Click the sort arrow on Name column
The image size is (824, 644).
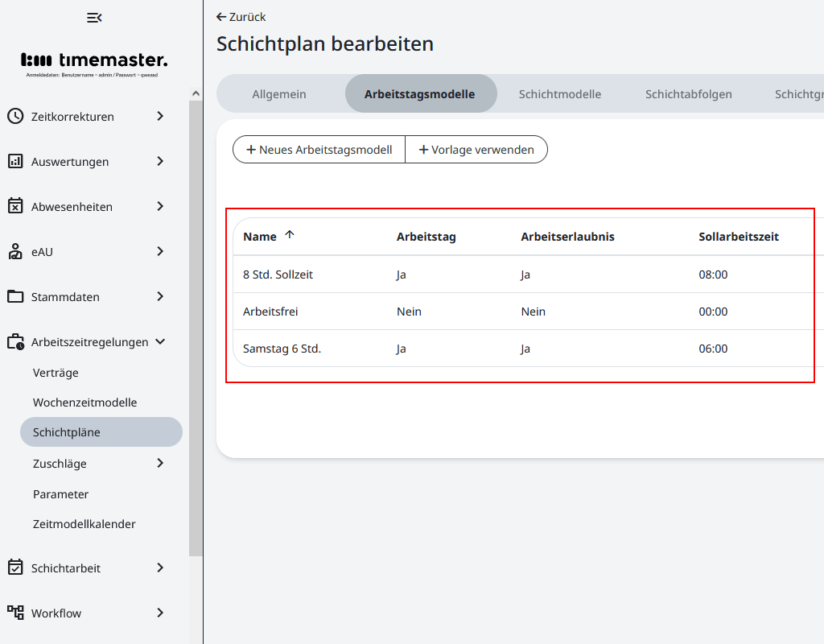pyautogui.click(x=289, y=235)
